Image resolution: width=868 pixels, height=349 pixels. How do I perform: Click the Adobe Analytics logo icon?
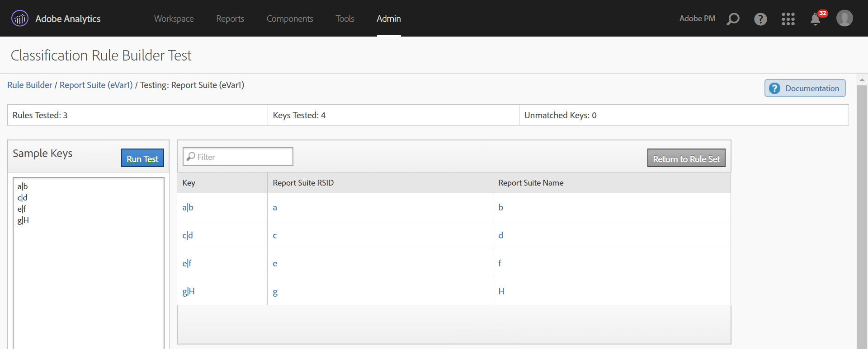[19, 19]
